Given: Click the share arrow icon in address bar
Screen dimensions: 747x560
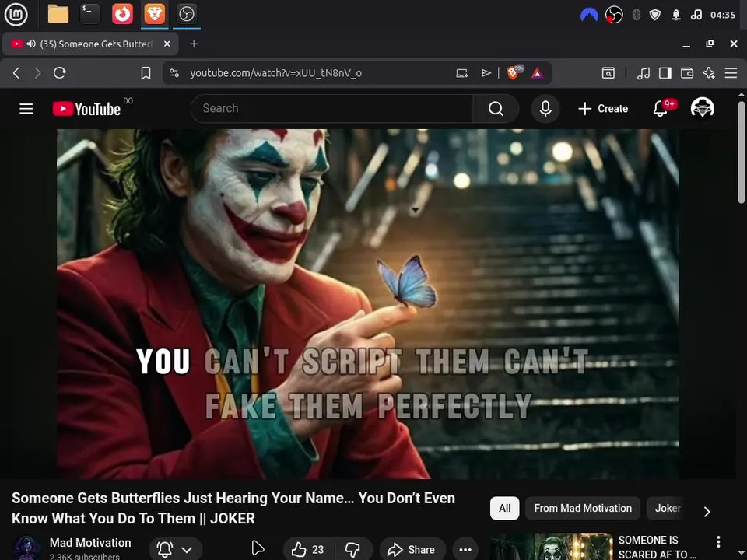Looking at the screenshot, I should 486,73.
